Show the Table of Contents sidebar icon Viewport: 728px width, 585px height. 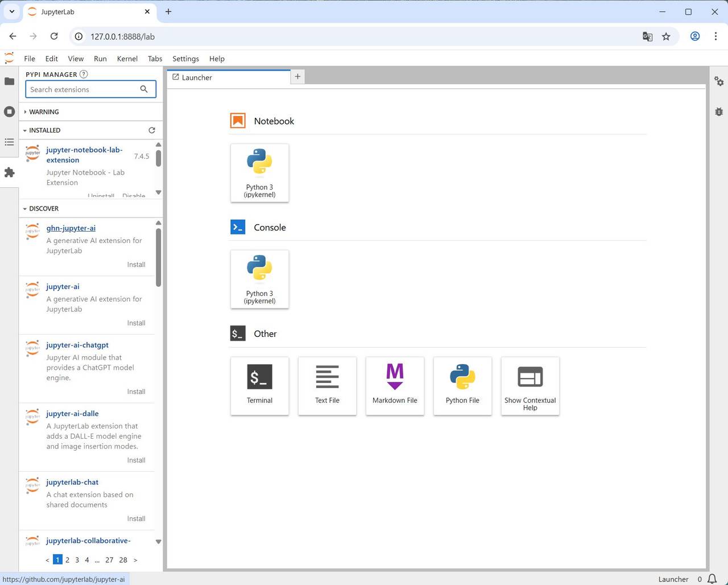pos(9,142)
